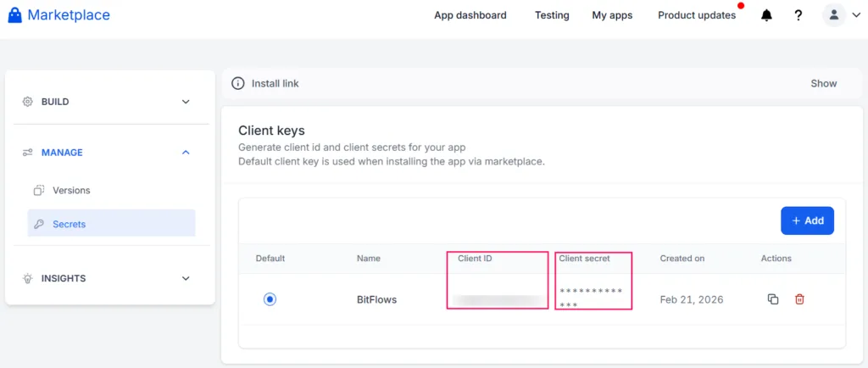Select Secrets in the sidebar
This screenshot has height=368, width=868.
[x=111, y=223]
